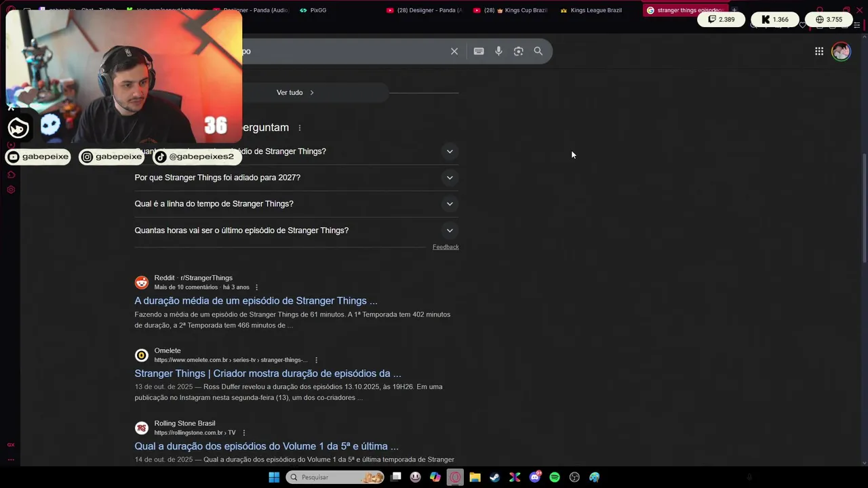This screenshot has height=488, width=868.
Task: Open search by image camera icon
Action: 518,52
